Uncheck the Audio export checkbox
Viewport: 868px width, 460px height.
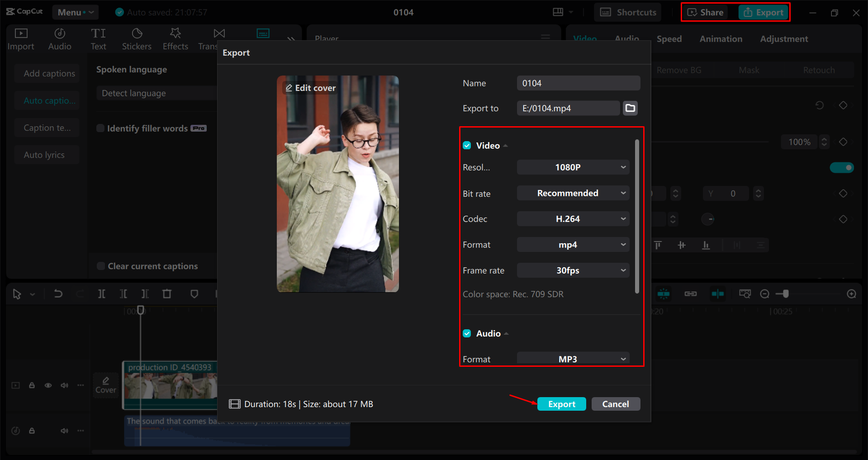coord(466,333)
